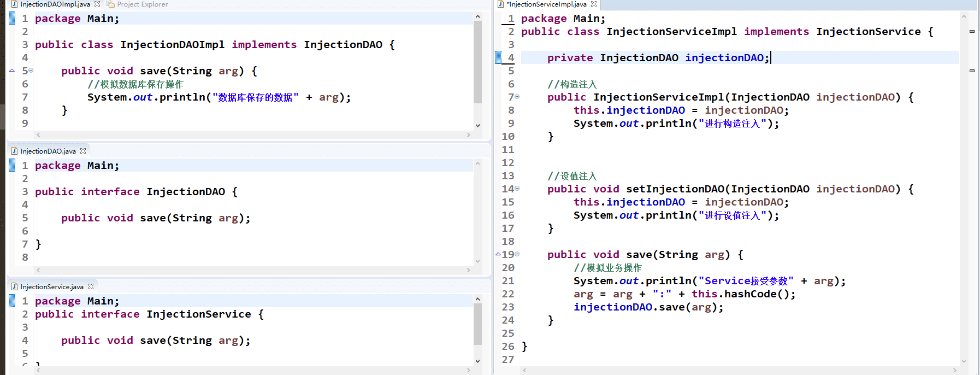
Task: Select the InjectionDAO.java editor tab
Action: tap(48, 151)
